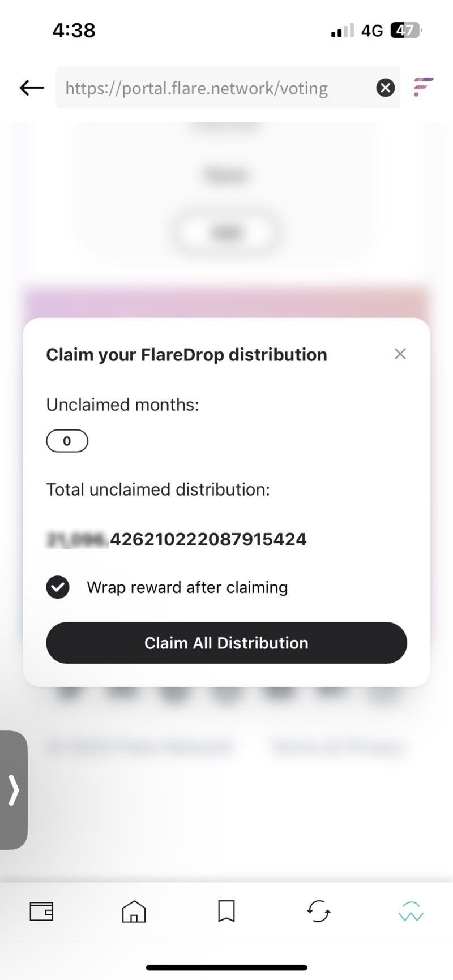Screen dimensions: 453x980
Task: Tap the claim dialog title text
Action: [186, 354]
